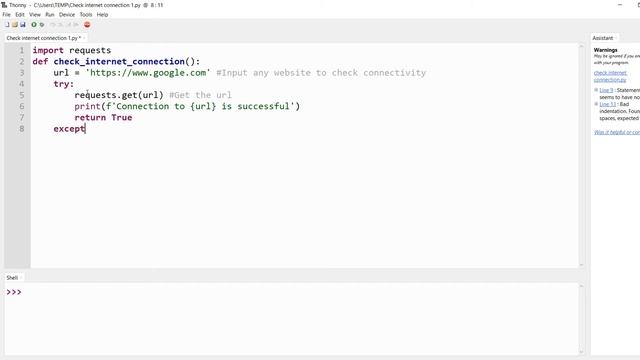Click line number 1 in the gutter
Viewport: 640px width, 360px height.
point(21,50)
